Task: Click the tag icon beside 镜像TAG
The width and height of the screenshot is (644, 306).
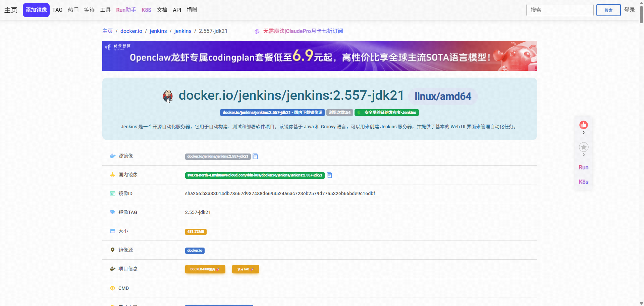Action: [113, 212]
